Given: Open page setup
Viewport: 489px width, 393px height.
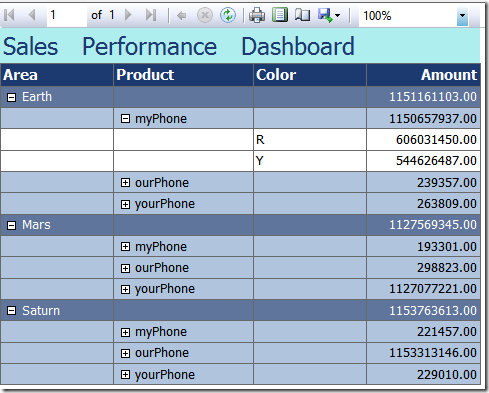Looking at the screenshot, I should point(303,15).
